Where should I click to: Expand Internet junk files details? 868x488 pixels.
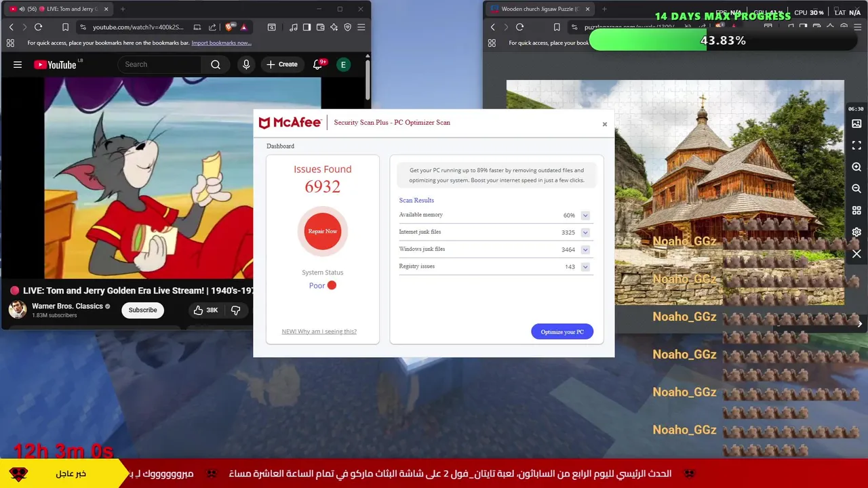click(x=585, y=232)
